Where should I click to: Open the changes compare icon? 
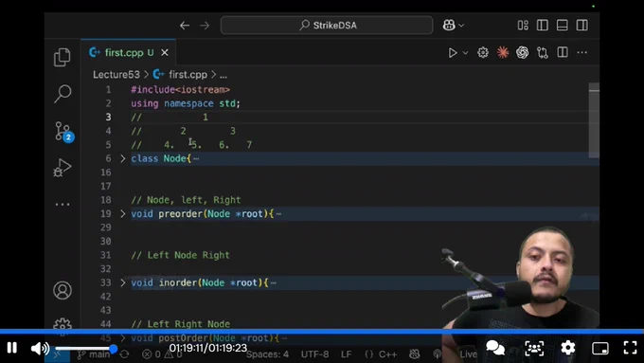click(x=543, y=53)
